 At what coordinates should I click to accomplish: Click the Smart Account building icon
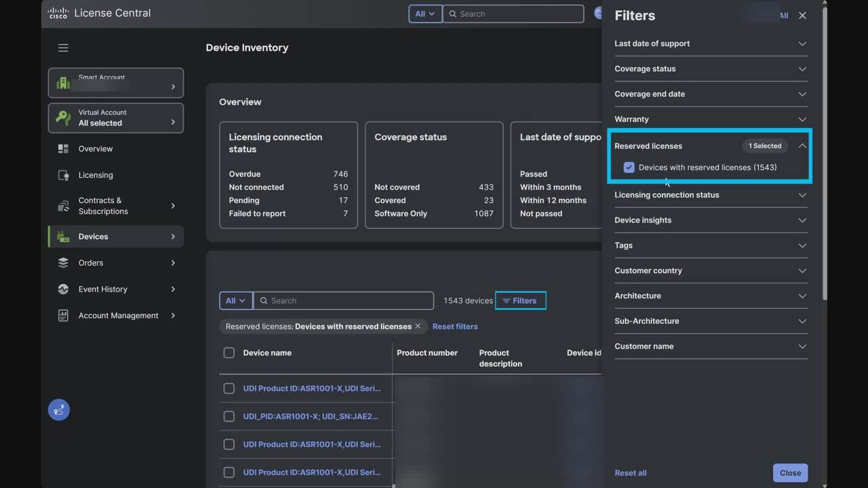pyautogui.click(x=64, y=83)
